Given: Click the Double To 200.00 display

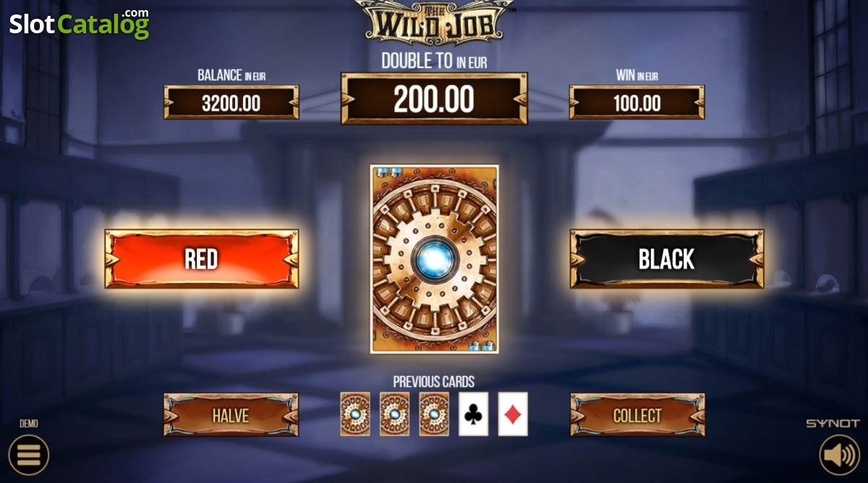Looking at the screenshot, I should [x=434, y=98].
